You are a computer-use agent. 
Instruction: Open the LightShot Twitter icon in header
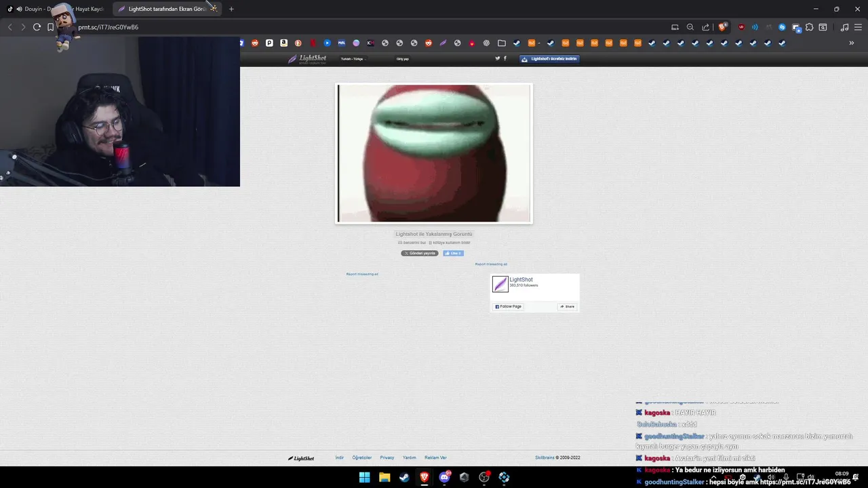[x=498, y=58]
